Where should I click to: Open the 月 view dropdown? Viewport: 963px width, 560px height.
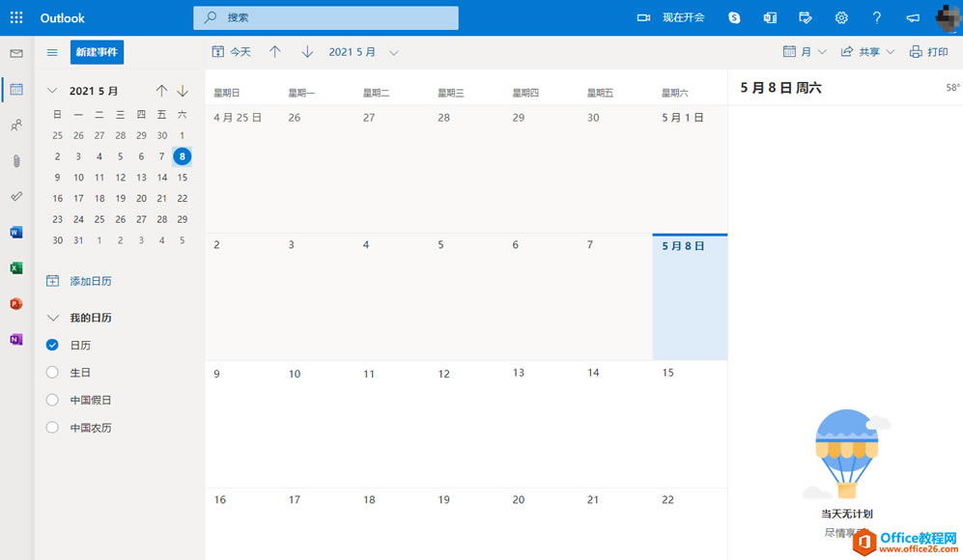(805, 51)
